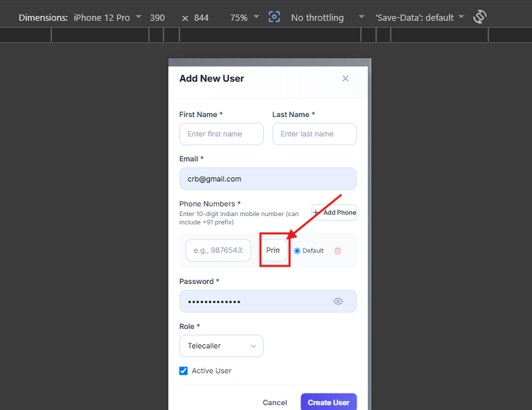This screenshot has width=532, height=410.
Task: Focus the First Name input field
Action: pyautogui.click(x=221, y=134)
